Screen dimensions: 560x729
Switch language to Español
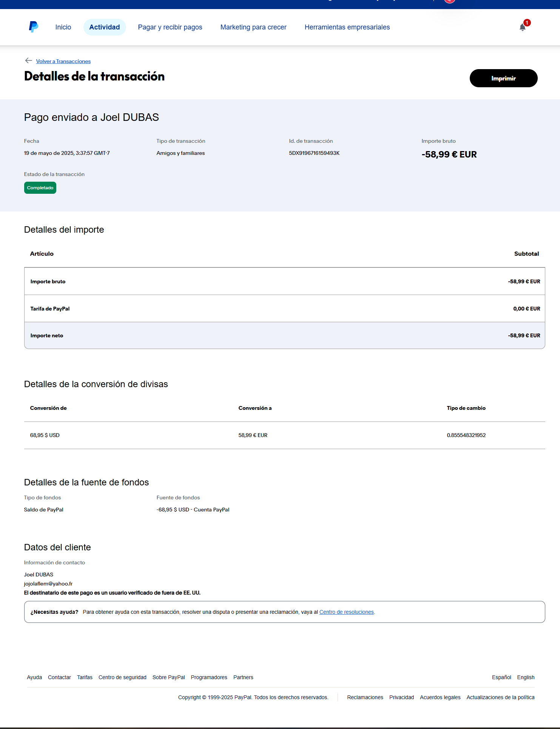pyautogui.click(x=501, y=677)
